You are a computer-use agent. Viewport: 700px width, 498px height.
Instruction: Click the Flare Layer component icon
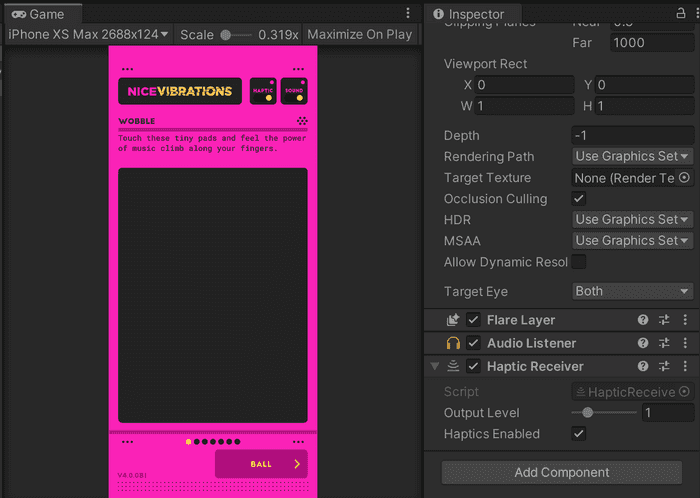[453, 320]
